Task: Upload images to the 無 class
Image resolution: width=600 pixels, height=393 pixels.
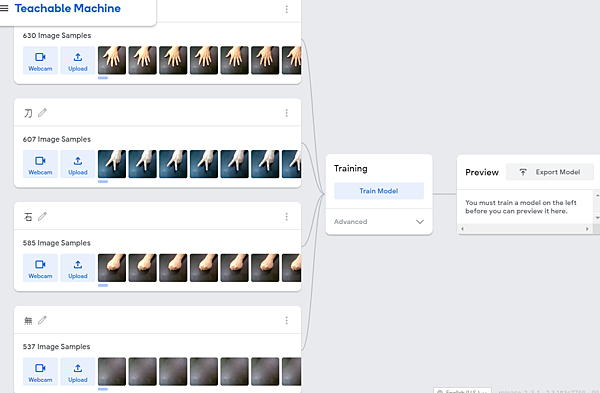Action: click(78, 372)
